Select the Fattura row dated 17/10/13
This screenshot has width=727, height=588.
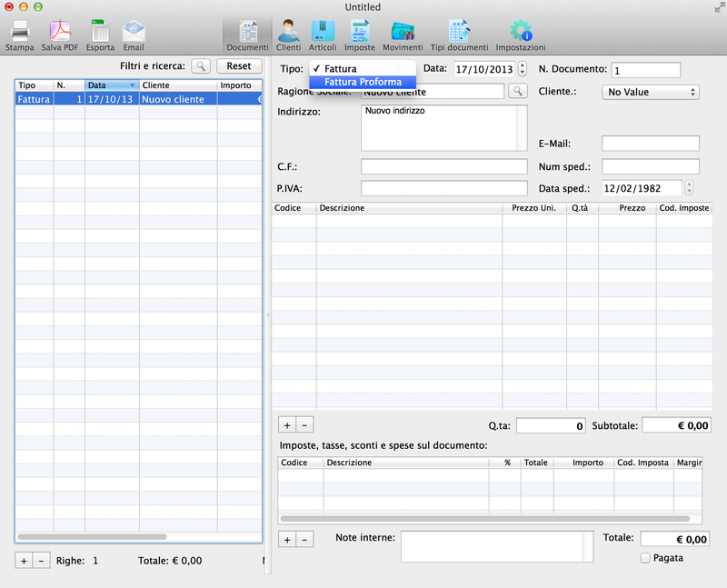pos(139,99)
